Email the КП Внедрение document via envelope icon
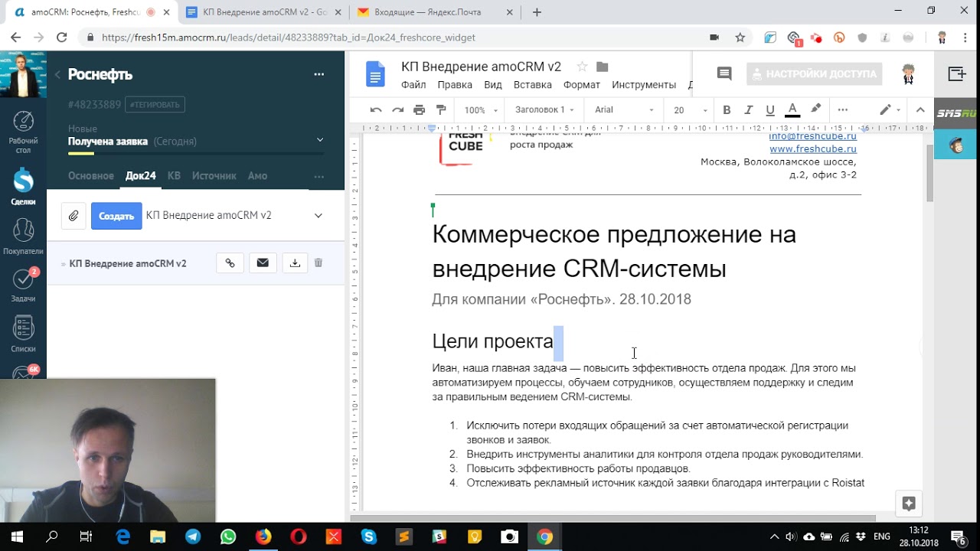The image size is (980, 551). 263,263
